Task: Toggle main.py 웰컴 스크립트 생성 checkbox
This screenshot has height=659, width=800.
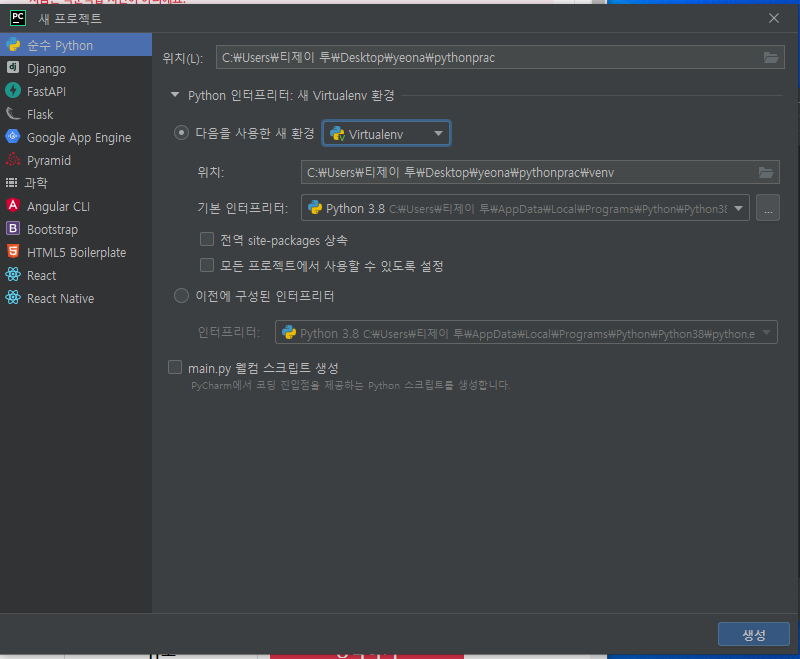Action: pyautogui.click(x=175, y=367)
